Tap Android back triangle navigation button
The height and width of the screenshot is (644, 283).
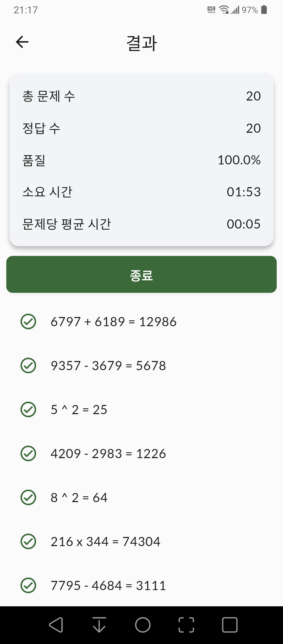[56, 625]
